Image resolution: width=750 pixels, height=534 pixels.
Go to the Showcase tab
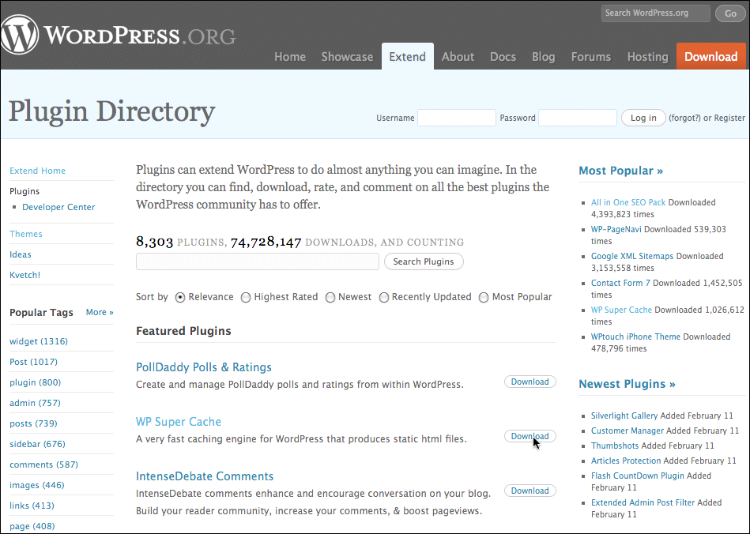347,57
